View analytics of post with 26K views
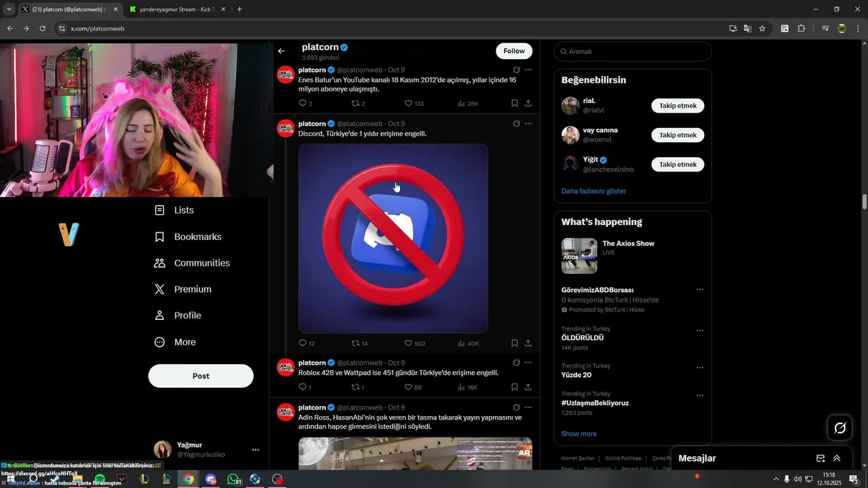The width and height of the screenshot is (868, 488). click(x=462, y=104)
